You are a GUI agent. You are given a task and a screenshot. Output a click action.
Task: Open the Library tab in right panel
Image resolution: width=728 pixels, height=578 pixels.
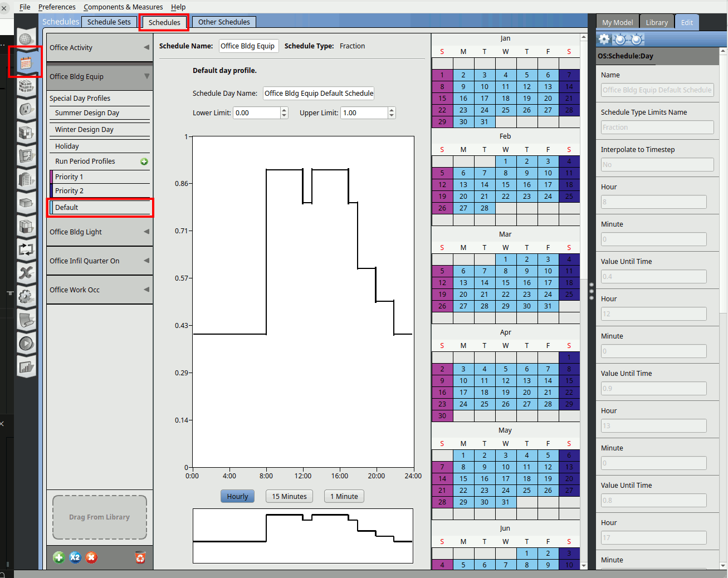(x=657, y=22)
